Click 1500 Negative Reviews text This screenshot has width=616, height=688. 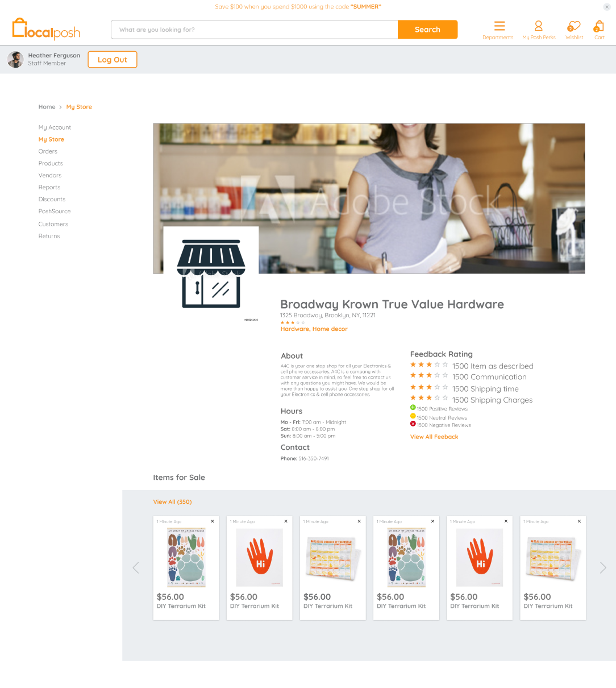(444, 425)
